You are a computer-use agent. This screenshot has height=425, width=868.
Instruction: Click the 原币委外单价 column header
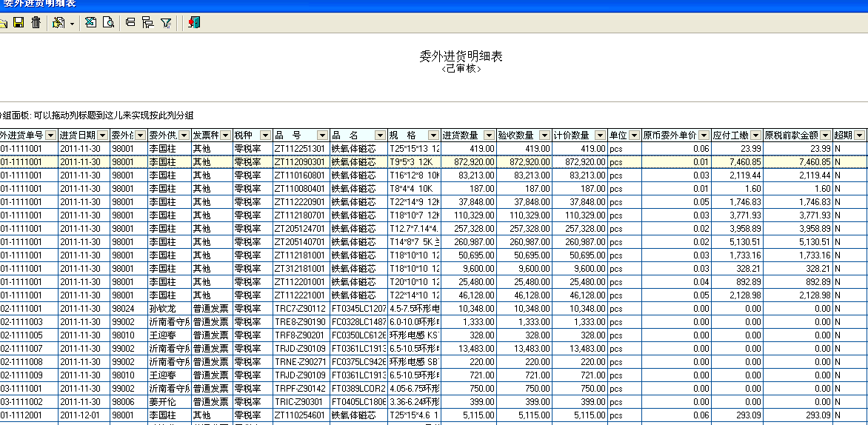coord(670,135)
